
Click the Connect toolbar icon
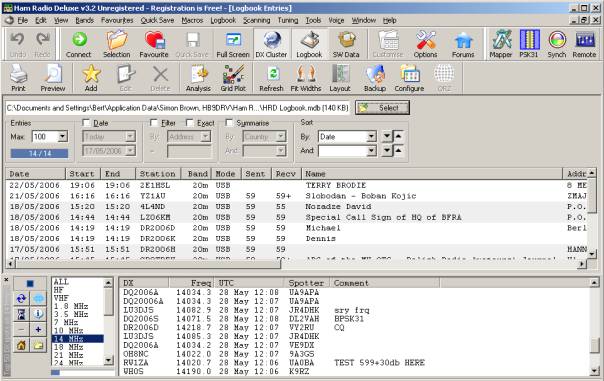tap(79, 45)
